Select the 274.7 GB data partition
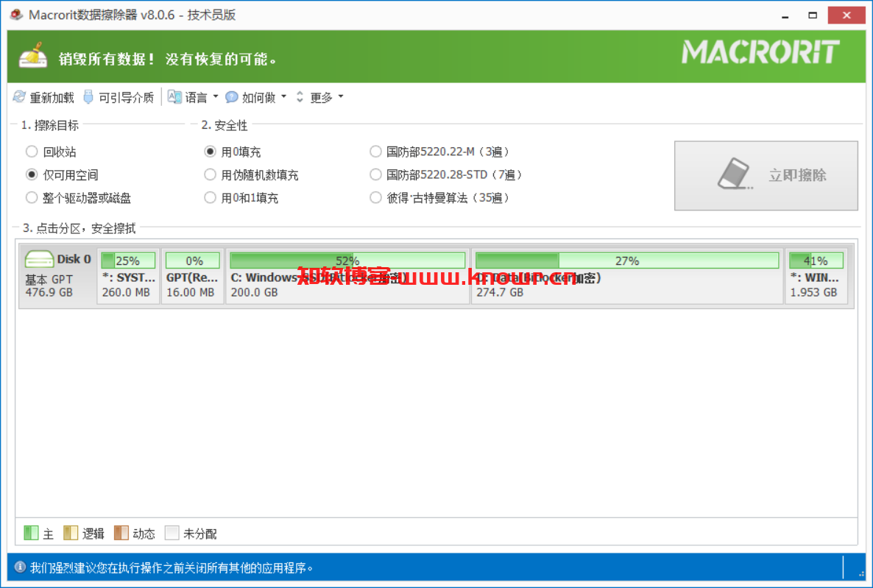 [x=627, y=276]
